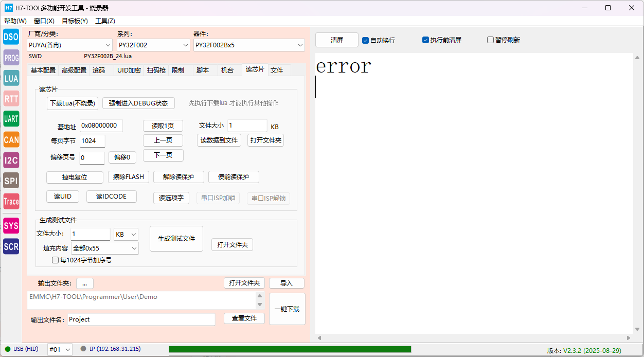
Task: Switch to the RTT sidebar icon
Action: [x=11, y=99]
